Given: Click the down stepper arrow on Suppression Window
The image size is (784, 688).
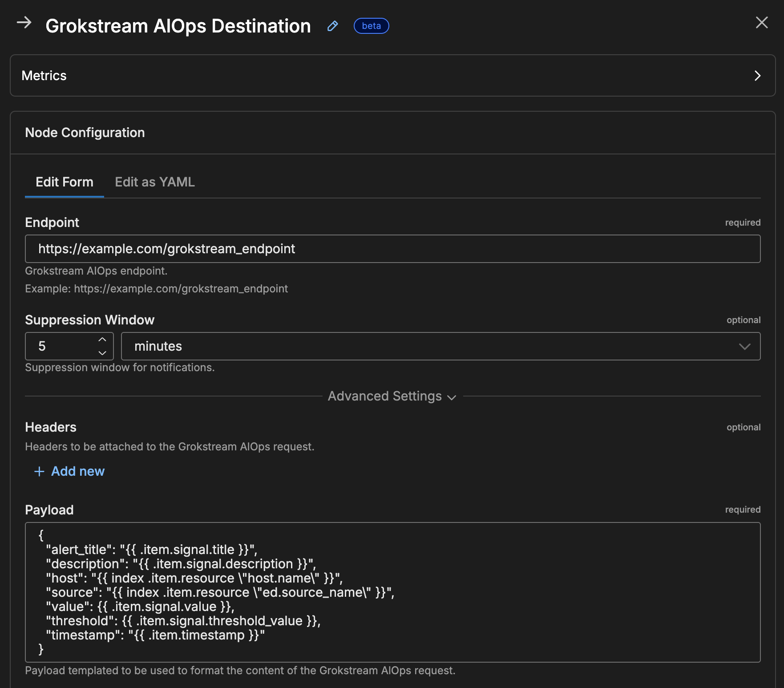Looking at the screenshot, I should [102, 353].
